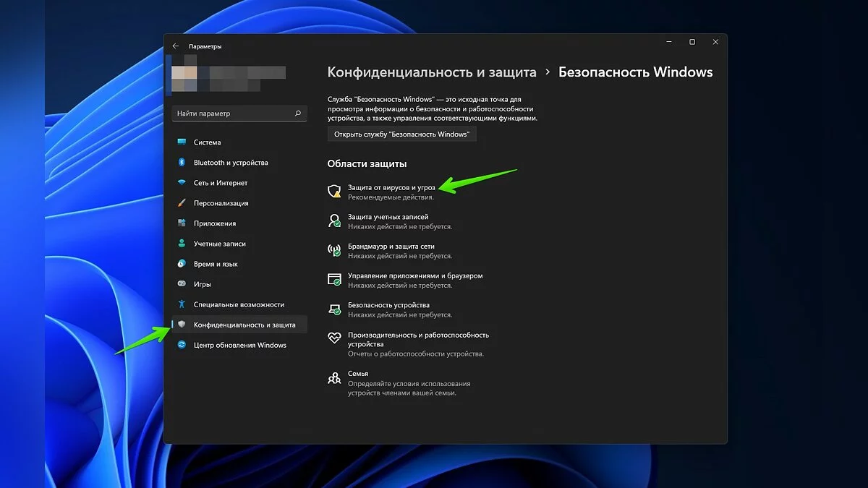Screen dimensions: 868x488
Task: Click the Время и язык globe icon
Action: (x=182, y=264)
